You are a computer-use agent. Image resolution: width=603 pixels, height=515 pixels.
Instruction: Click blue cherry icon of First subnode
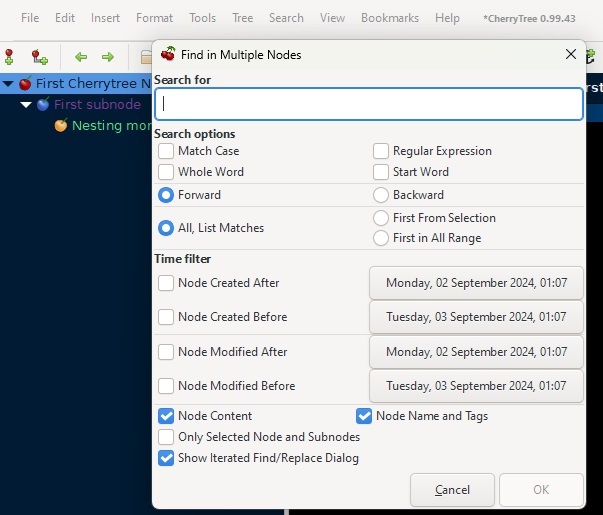click(x=43, y=105)
